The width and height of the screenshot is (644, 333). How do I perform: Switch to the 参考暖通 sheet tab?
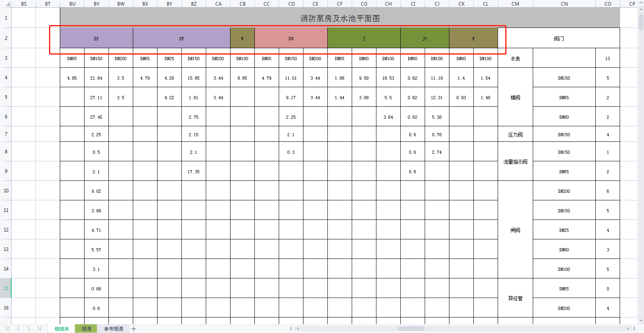pyautogui.click(x=114, y=329)
